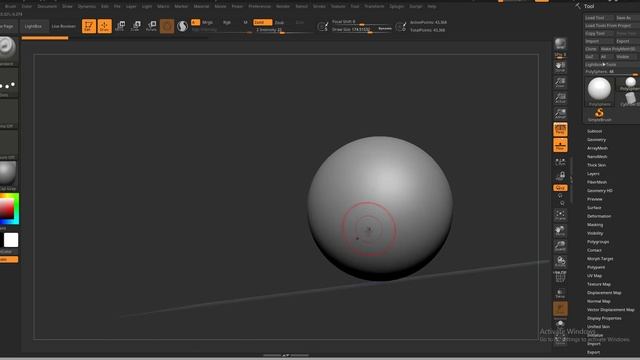Viewport: 640px width, 360px height.
Task: Open the Help menu
Action: (x=431, y=6)
